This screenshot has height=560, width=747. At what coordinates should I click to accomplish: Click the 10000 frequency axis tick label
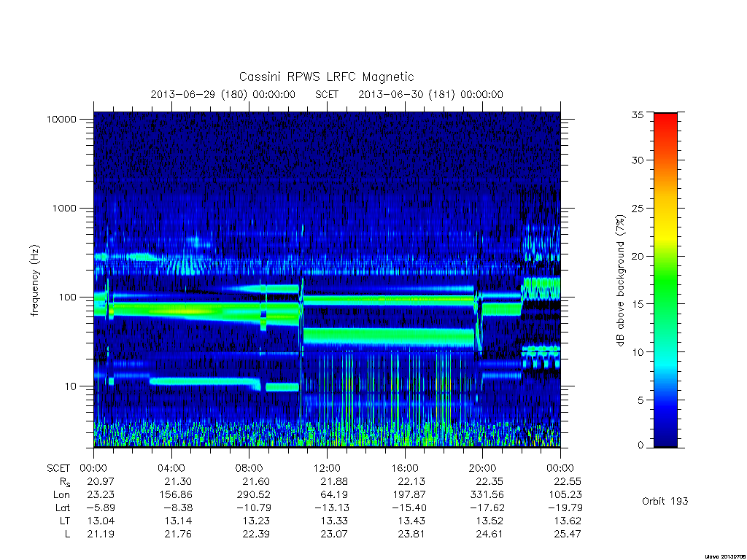tap(61, 119)
